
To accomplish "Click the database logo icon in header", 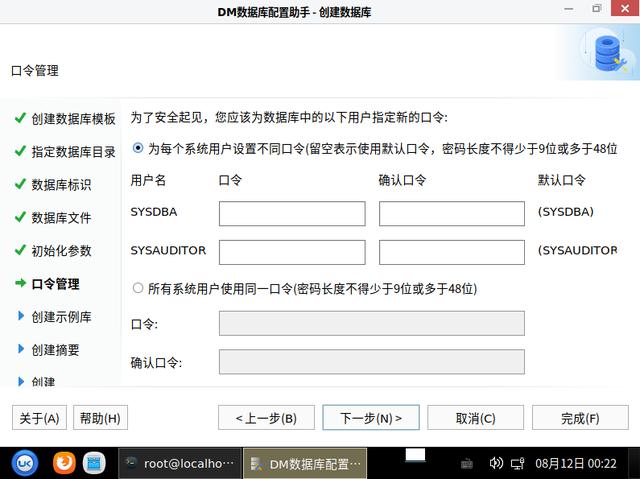I will tap(609, 53).
